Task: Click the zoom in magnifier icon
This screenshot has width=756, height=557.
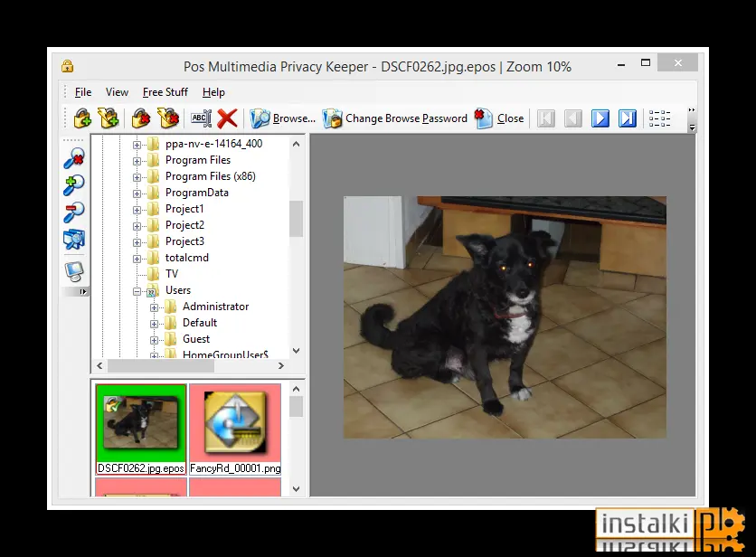Action: (x=74, y=185)
